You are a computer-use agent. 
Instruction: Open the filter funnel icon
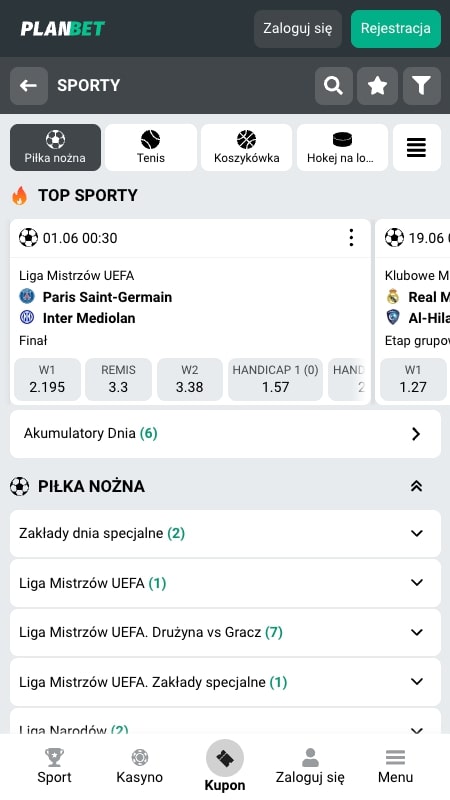[422, 86]
